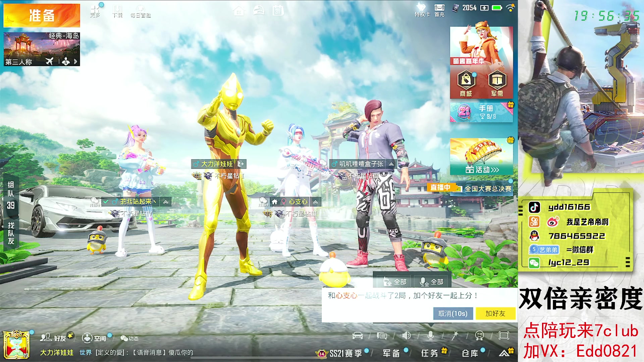Screen dimensions: 644x362
Task: Toggle the 第三人称 perspective setting
Action: coord(19,62)
